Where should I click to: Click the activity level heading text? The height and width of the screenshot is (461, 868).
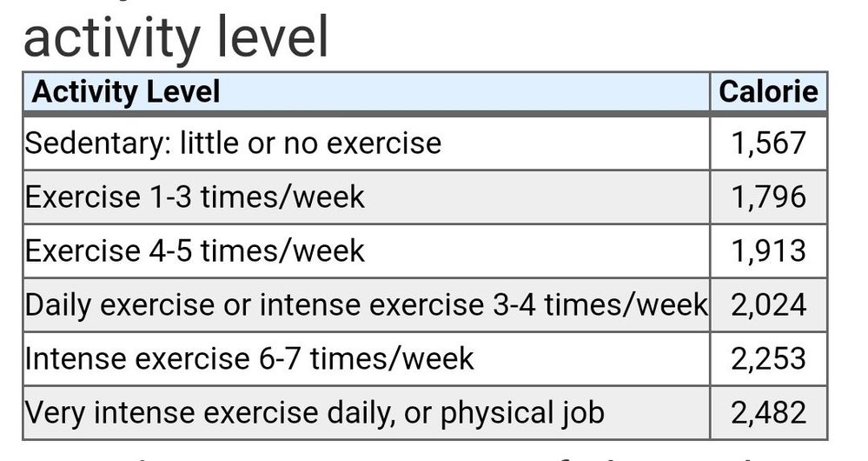point(176,37)
